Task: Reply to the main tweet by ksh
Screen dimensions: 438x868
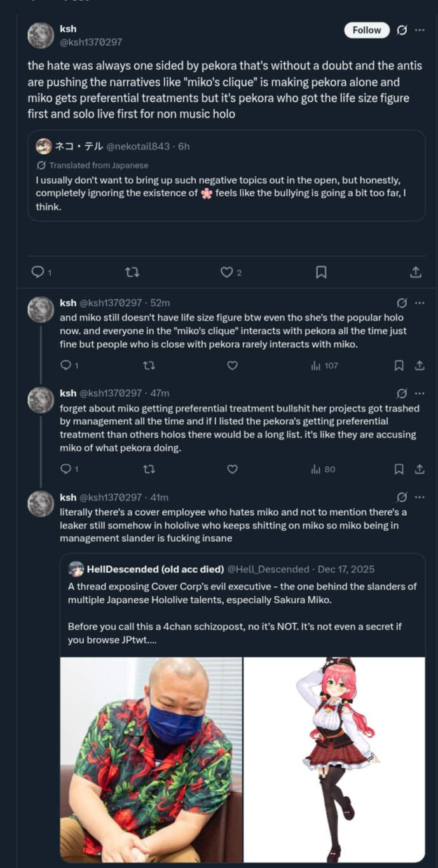Action: [x=38, y=272]
